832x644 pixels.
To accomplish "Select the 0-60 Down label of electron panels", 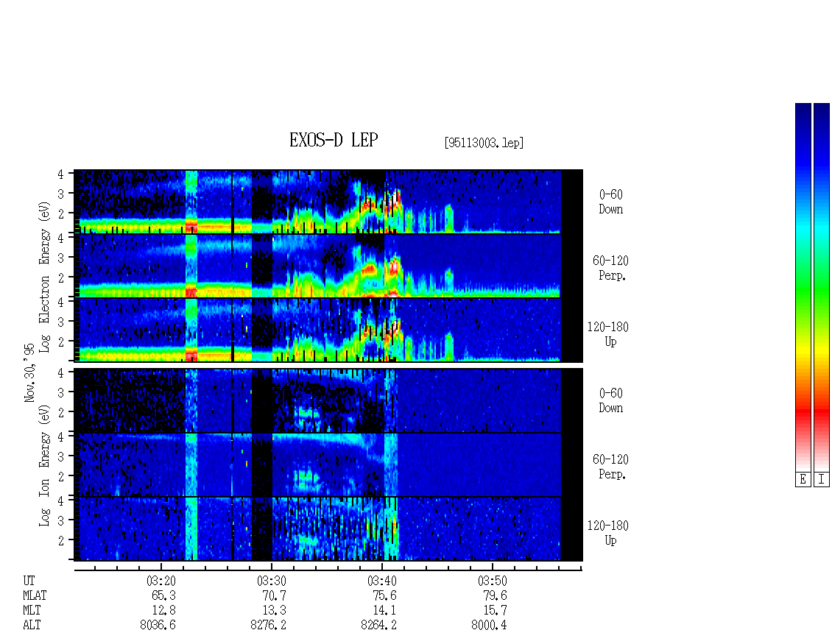I will click(x=610, y=202).
